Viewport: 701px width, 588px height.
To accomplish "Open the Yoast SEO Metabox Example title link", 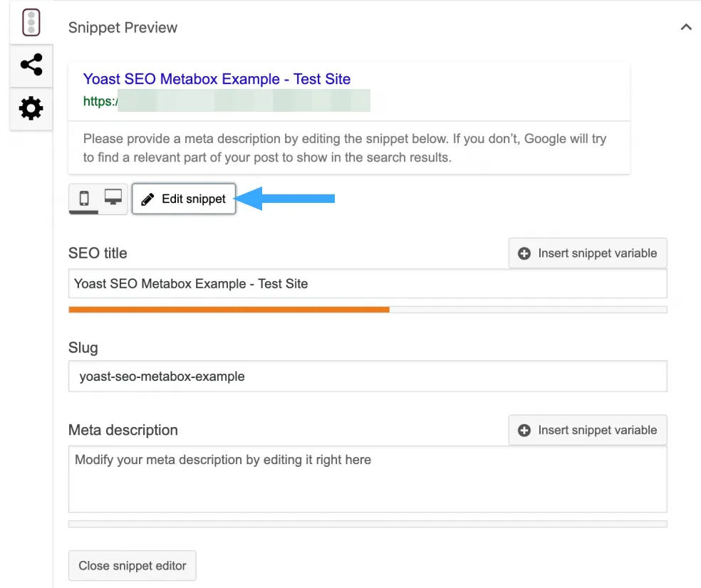I will point(217,79).
